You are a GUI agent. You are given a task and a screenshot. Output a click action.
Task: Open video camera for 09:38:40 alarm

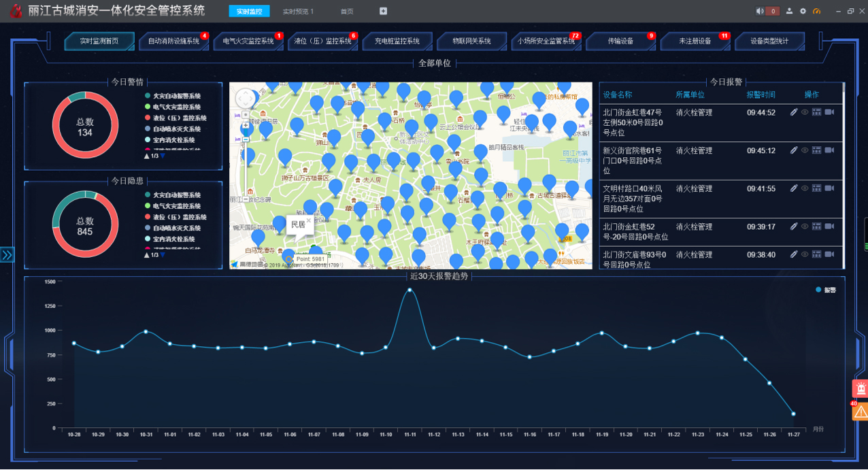[x=829, y=254]
